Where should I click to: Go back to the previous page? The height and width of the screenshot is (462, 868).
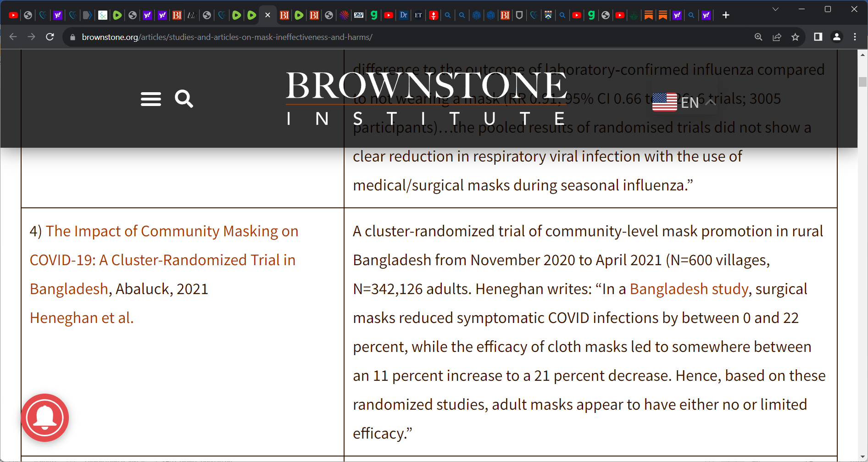tap(13, 37)
